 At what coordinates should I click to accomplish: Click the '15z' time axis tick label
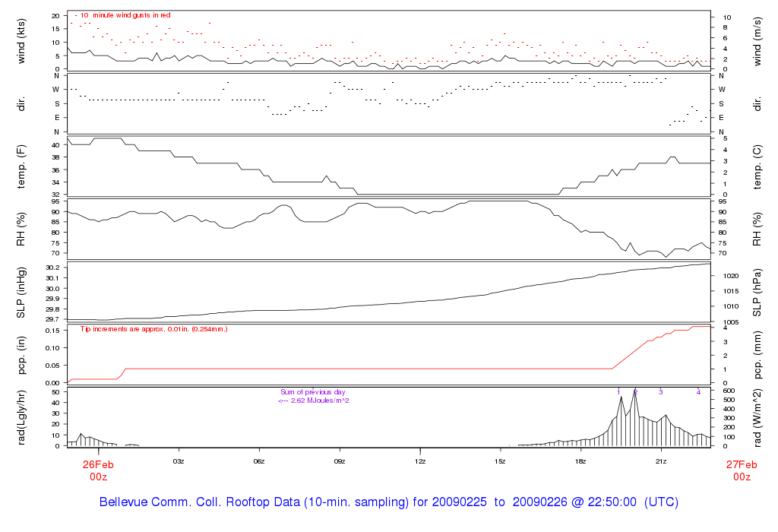tap(500, 461)
